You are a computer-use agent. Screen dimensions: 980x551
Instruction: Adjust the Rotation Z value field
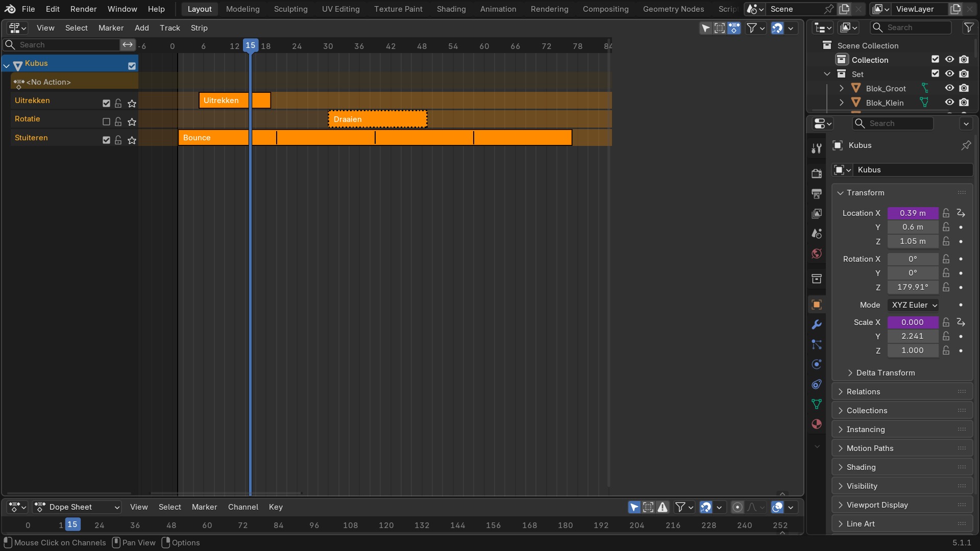(x=913, y=287)
